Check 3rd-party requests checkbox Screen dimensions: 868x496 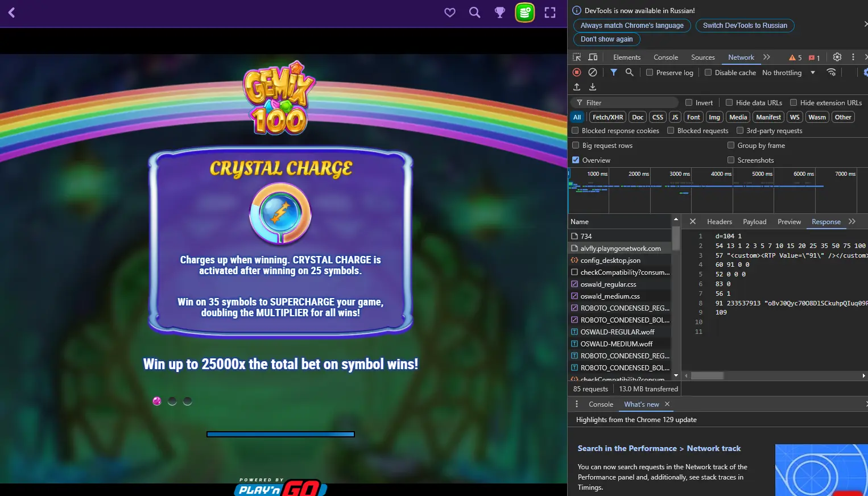(740, 130)
